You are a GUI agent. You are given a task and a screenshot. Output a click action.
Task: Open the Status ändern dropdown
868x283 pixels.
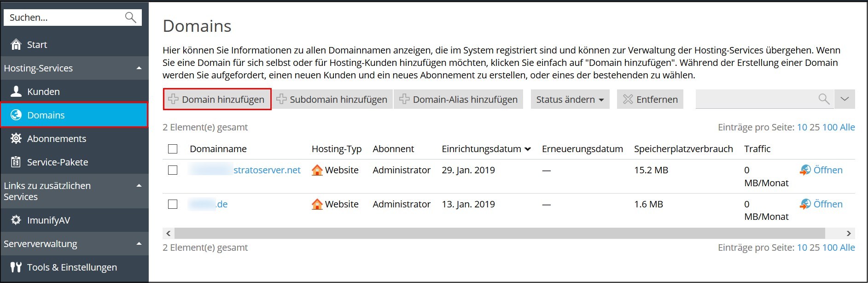[x=569, y=99]
